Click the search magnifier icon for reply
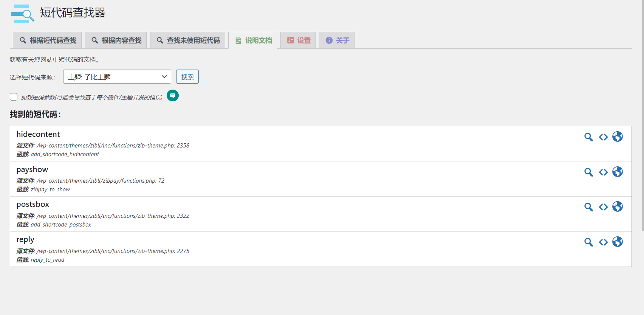The image size is (644, 315). pos(588,242)
